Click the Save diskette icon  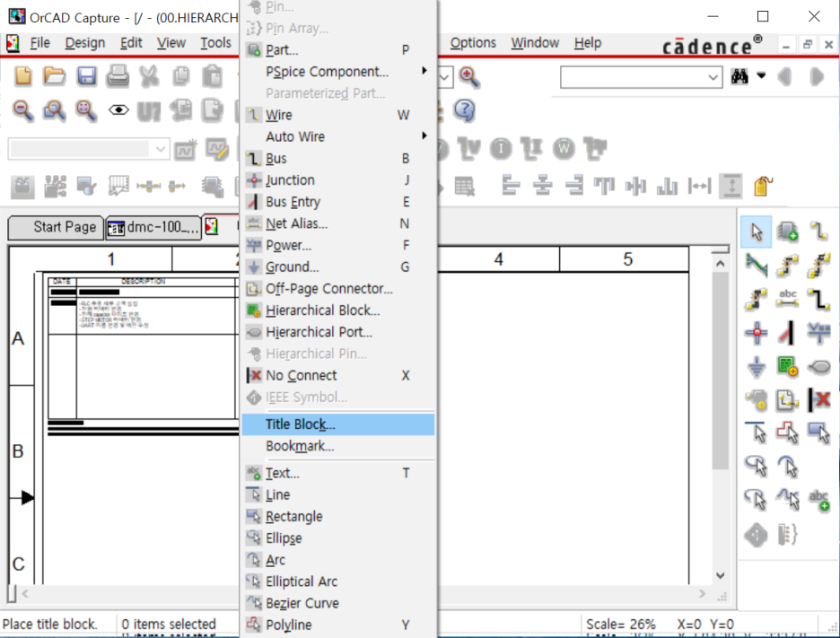86,75
